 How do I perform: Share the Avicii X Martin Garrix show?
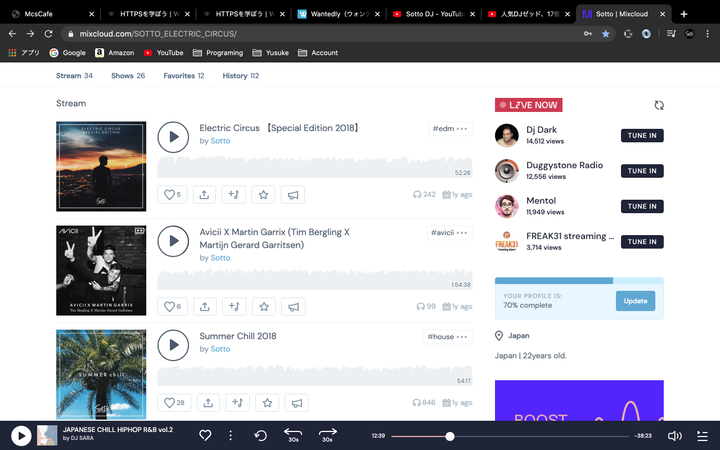click(205, 306)
